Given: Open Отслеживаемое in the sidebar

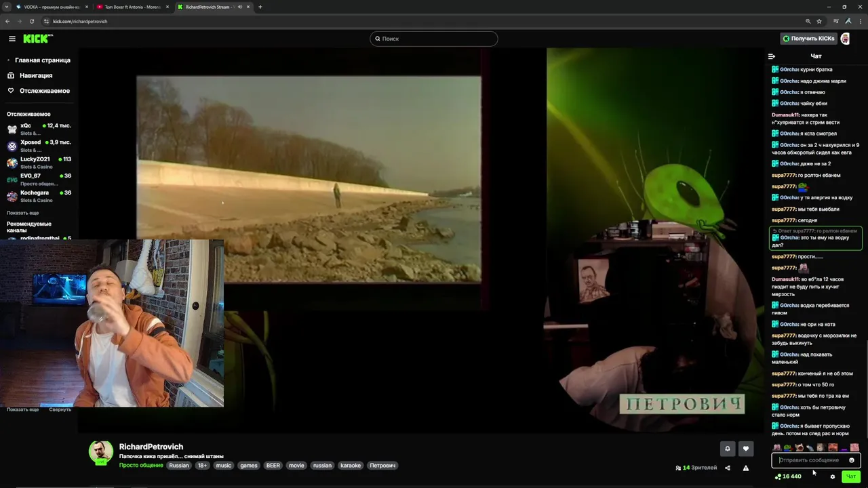Looking at the screenshot, I should coord(39,91).
